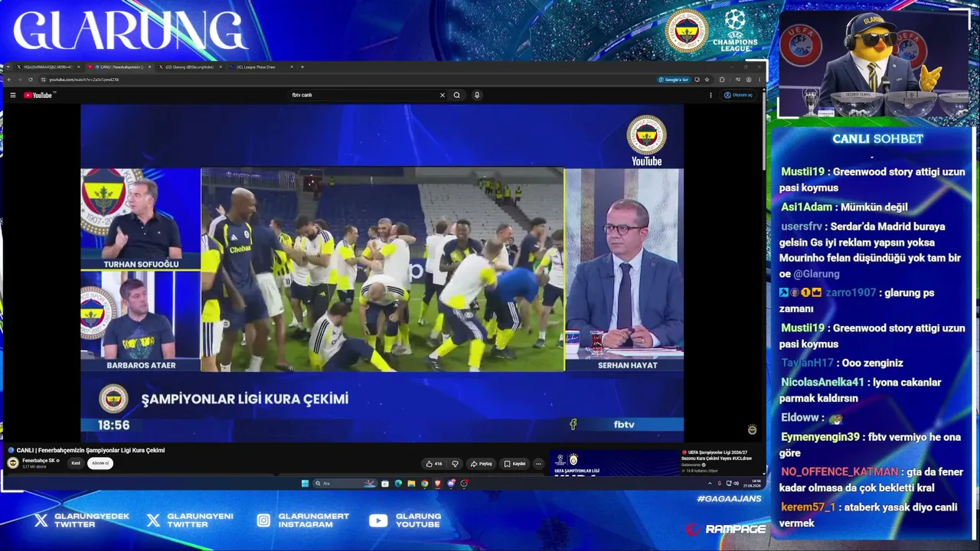Open YouTube settings three-dot menu
980x551 pixels.
(710, 96)
